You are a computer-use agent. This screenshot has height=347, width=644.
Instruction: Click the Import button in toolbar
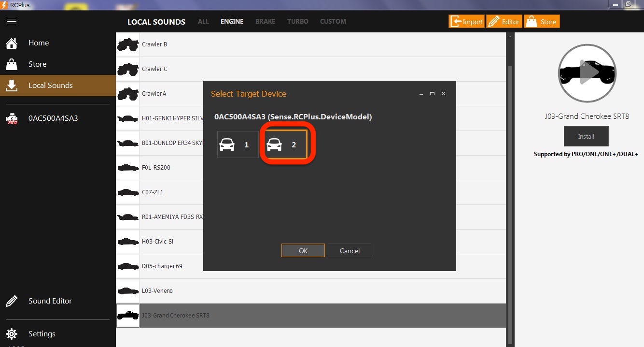coord(466,22)
